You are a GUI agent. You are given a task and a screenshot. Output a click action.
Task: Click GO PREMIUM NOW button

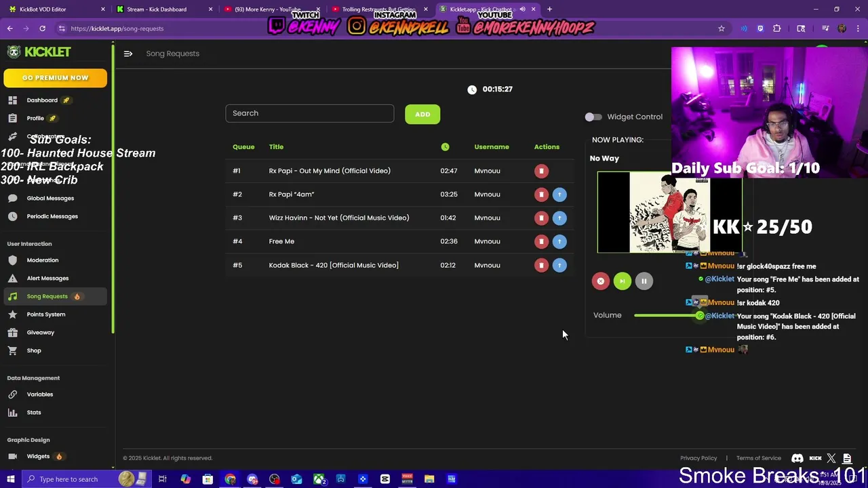tap(55, 78)
